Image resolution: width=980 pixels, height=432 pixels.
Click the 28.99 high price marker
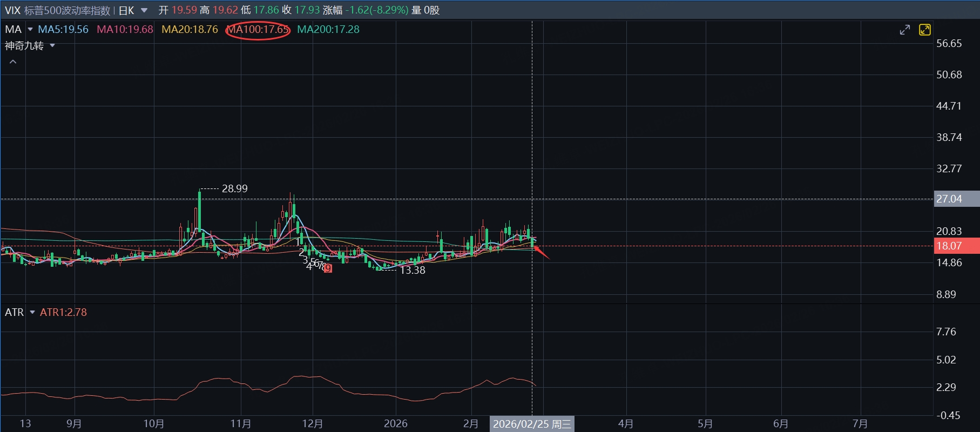click(234, 188)
